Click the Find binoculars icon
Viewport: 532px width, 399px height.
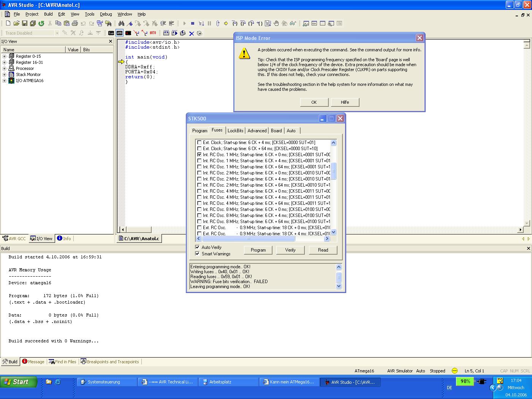(121, 23)
